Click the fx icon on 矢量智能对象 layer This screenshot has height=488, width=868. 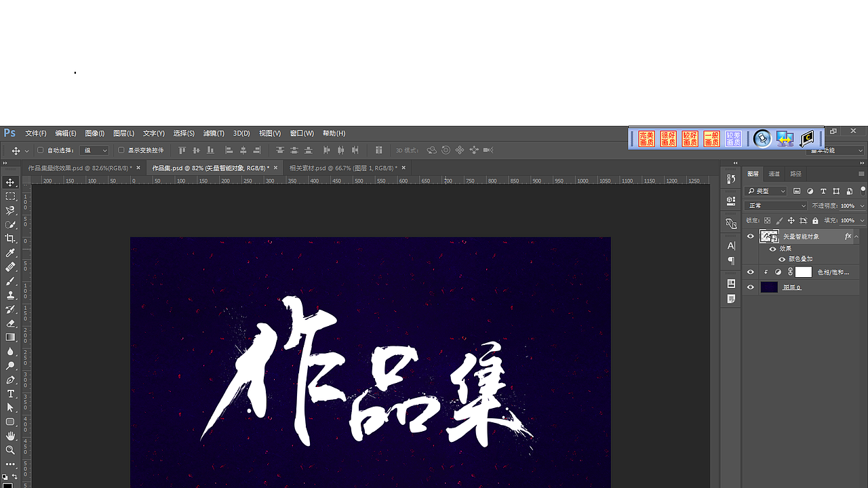[x=847, y=236]
